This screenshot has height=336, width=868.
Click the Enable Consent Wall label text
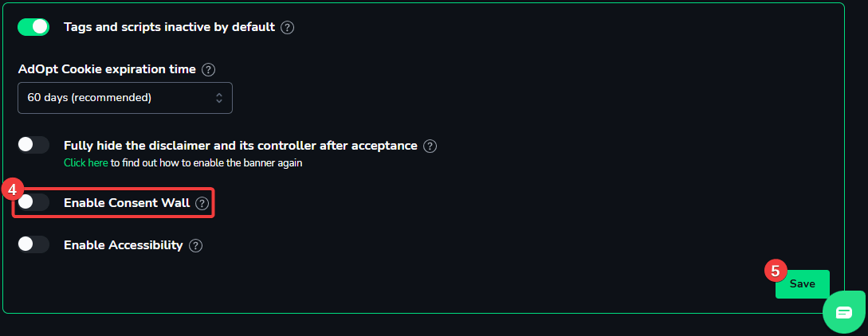(x=127, y=203)
